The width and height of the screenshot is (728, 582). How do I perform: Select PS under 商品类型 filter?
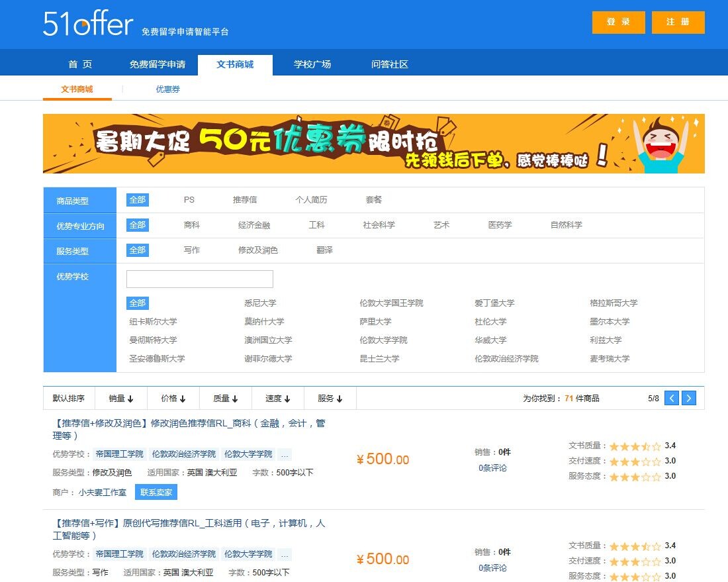tap(189, 200)
